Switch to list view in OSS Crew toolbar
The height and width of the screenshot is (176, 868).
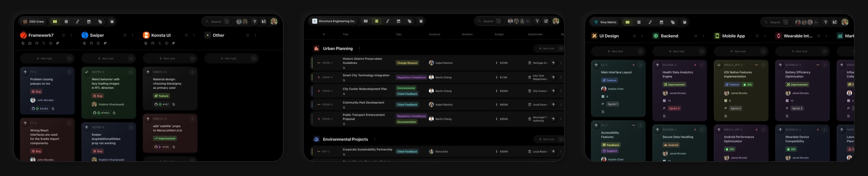(x=66, y=22)
